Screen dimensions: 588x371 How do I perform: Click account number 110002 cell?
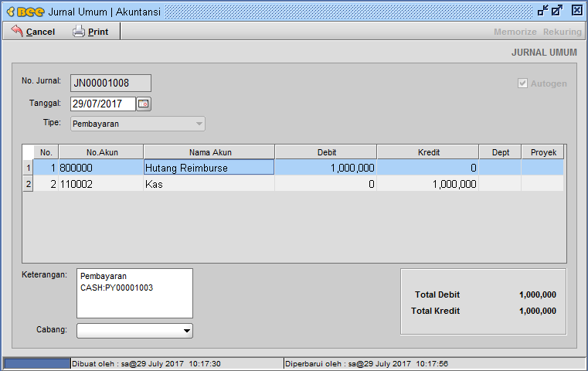101,184
